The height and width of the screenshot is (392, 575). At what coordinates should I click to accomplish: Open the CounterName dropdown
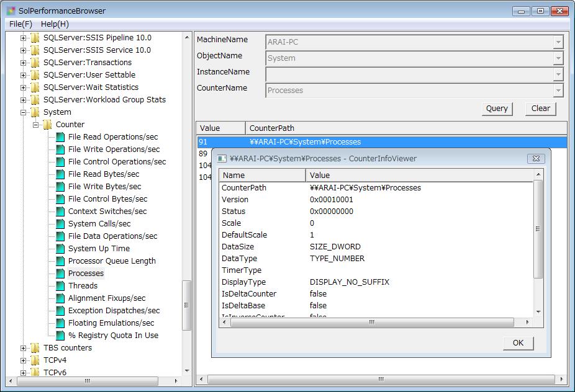pos(558,91)
